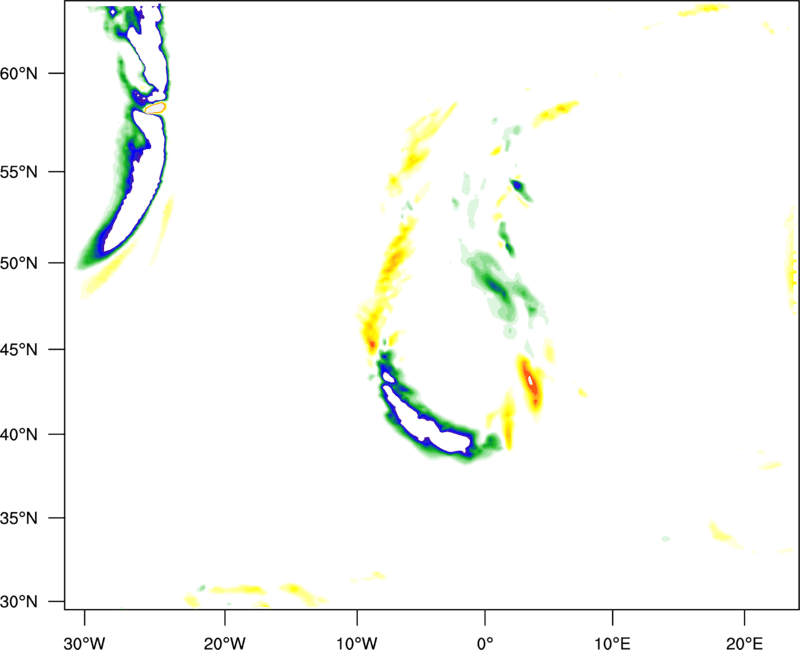
Task: Click the 50°N latitude label
Action: coord(19,263)
